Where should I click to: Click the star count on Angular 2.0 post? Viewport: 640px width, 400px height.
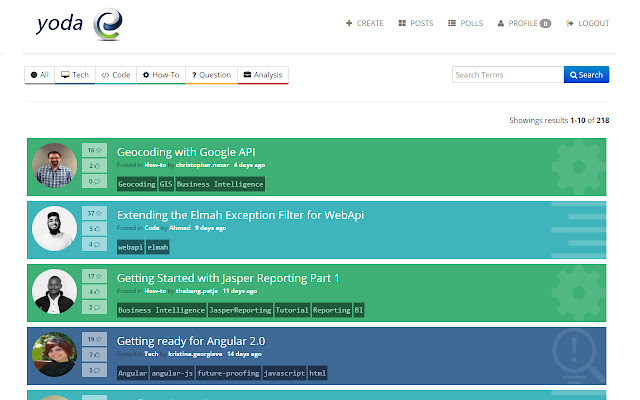(94, 339)
